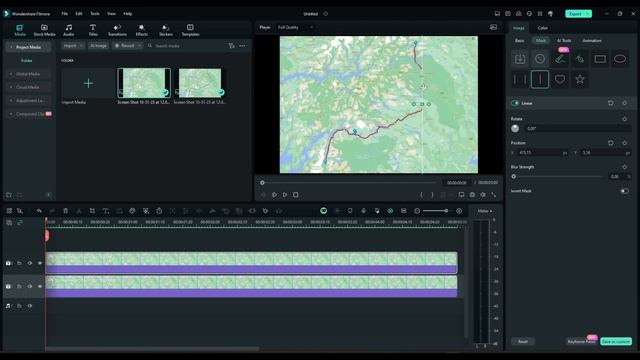Add keyframe for Blur Strength
This screenshot has height=360, width=640.
[624, 167]
